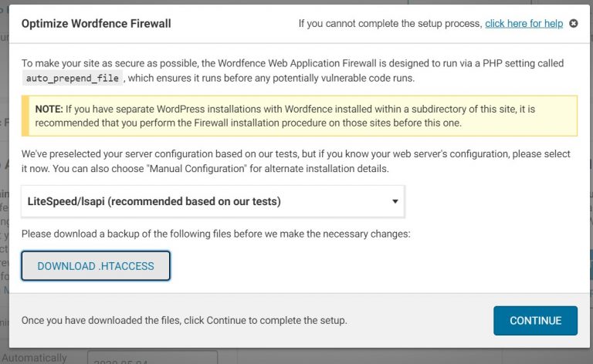
Task: Open the LiteSpeed/lsapi server configuration dropdown
Action: pos(213,201)
